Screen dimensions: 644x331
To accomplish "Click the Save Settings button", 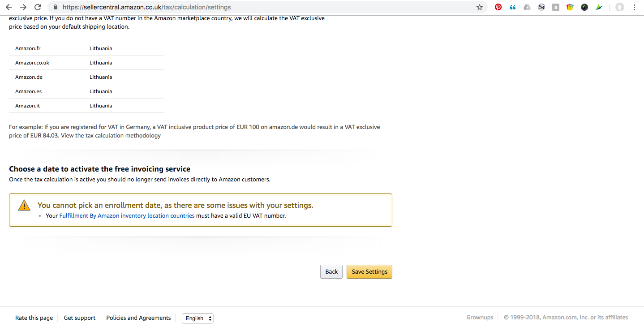I will click(369, 272).
